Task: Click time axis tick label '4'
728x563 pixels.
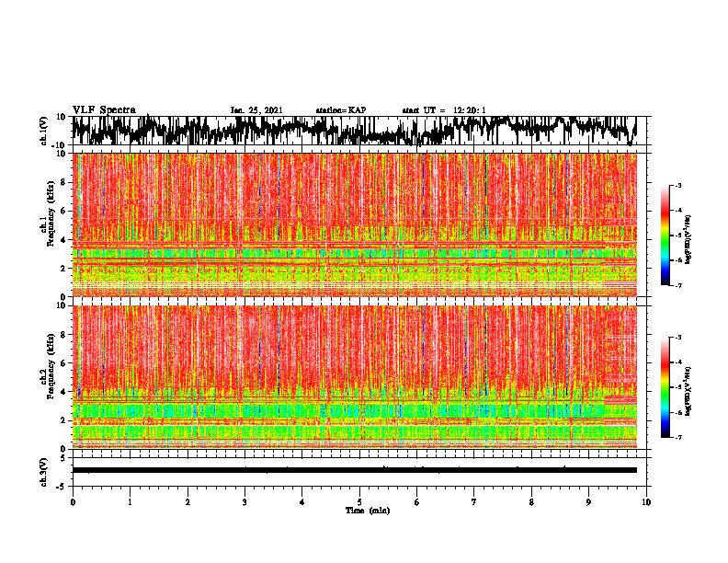Action: tap(302, 502)
